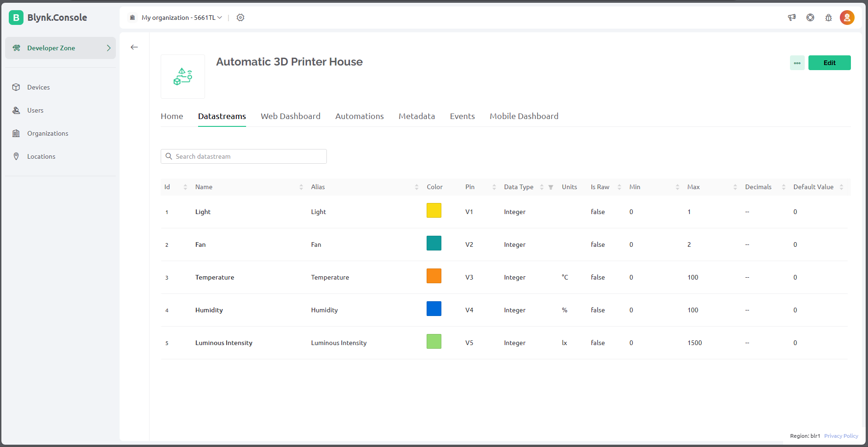Expand the Developer Zone chevron
Image resolution: width=868 pixels, height=447 pixels.
[108, 48]
